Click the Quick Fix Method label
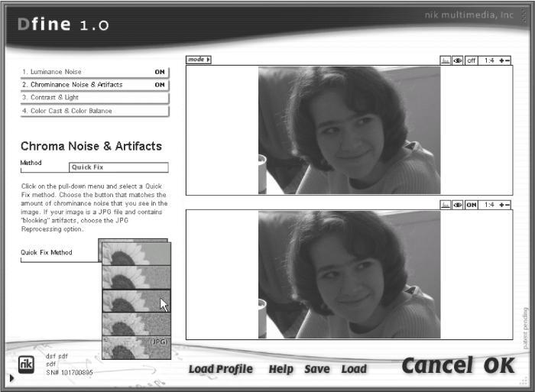This screenshot has width=535, height=392. pyautogui.click(x=47, y=252)
